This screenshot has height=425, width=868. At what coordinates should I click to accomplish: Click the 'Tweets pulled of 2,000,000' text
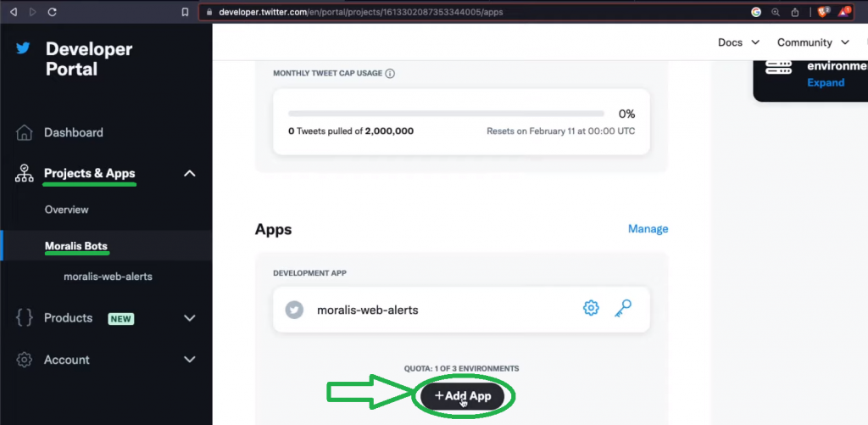(351, 131)
